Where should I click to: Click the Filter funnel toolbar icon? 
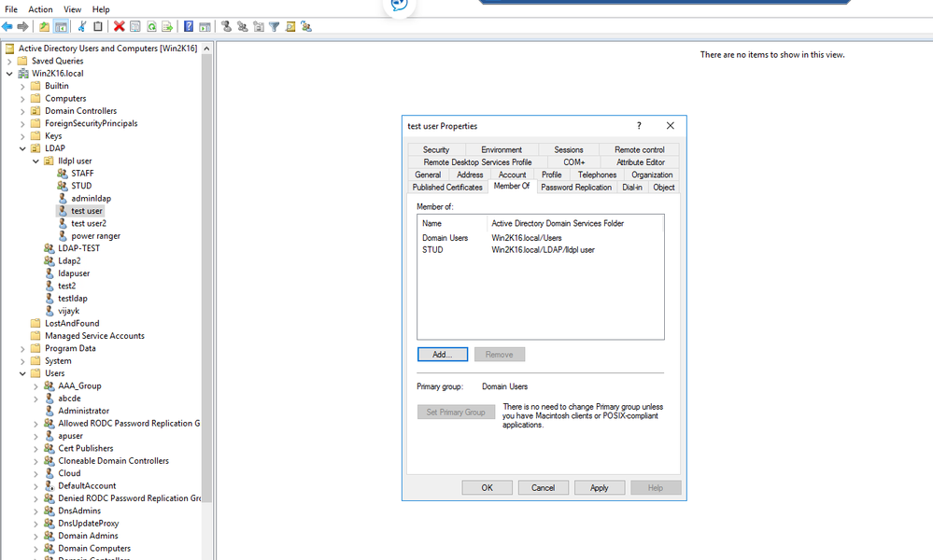[x=275, y=27]
